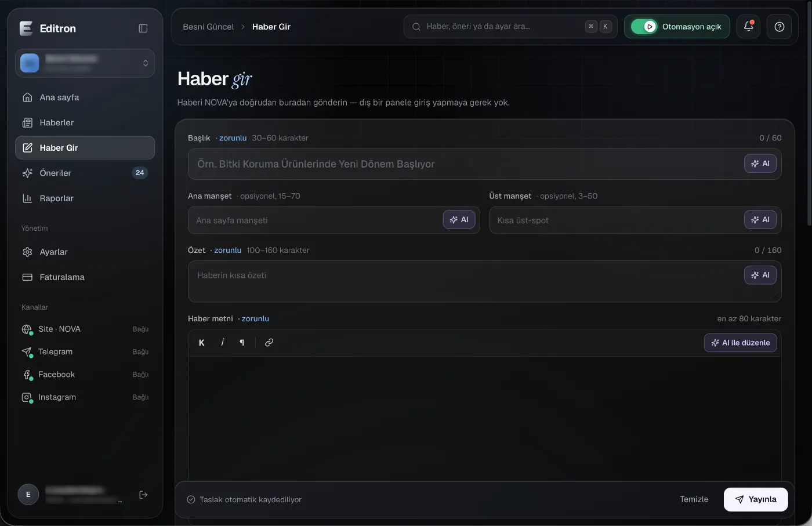Open the Telegram channel
812x526 pixels.
(x=85, y=352)
